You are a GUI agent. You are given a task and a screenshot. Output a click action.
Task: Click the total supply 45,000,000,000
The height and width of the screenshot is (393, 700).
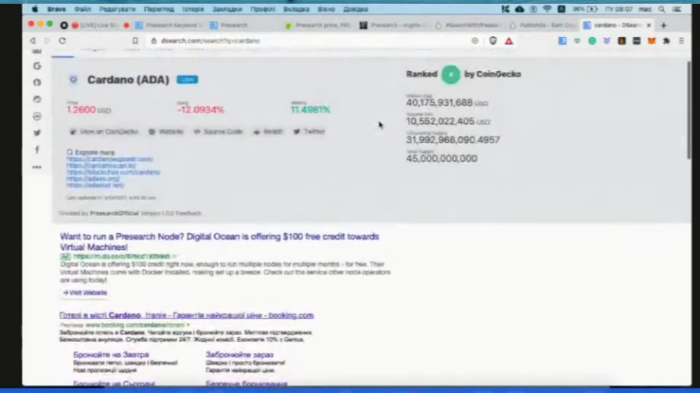442,159
